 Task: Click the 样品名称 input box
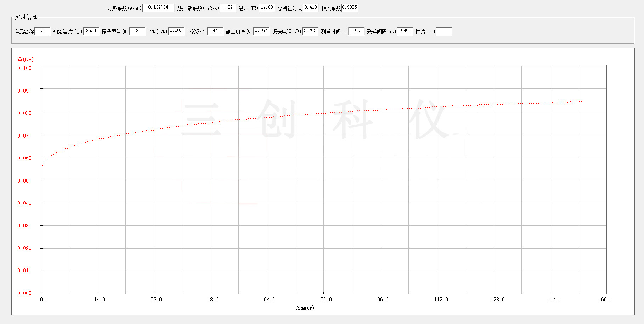[x=42, y=31]
